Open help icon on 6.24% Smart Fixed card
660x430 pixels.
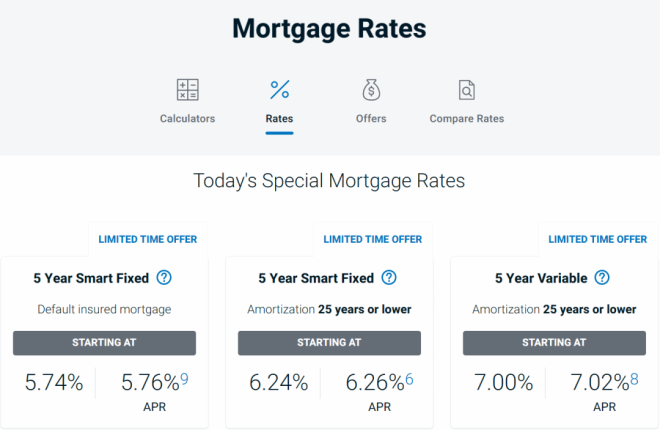(x=389, y=278)
